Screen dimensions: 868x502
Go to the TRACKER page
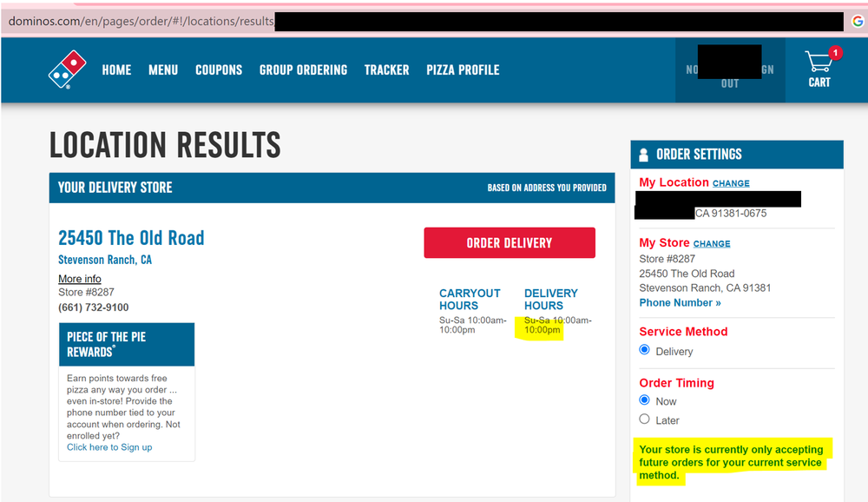386,70
